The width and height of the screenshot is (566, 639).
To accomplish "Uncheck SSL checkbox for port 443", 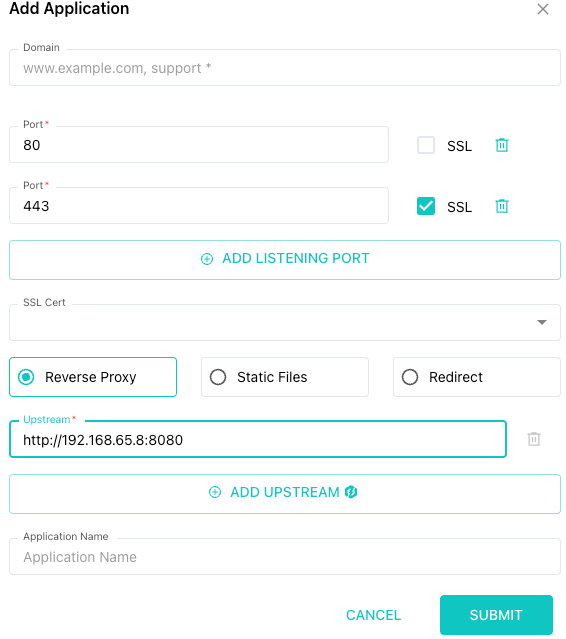I will [x=426, y=206].
